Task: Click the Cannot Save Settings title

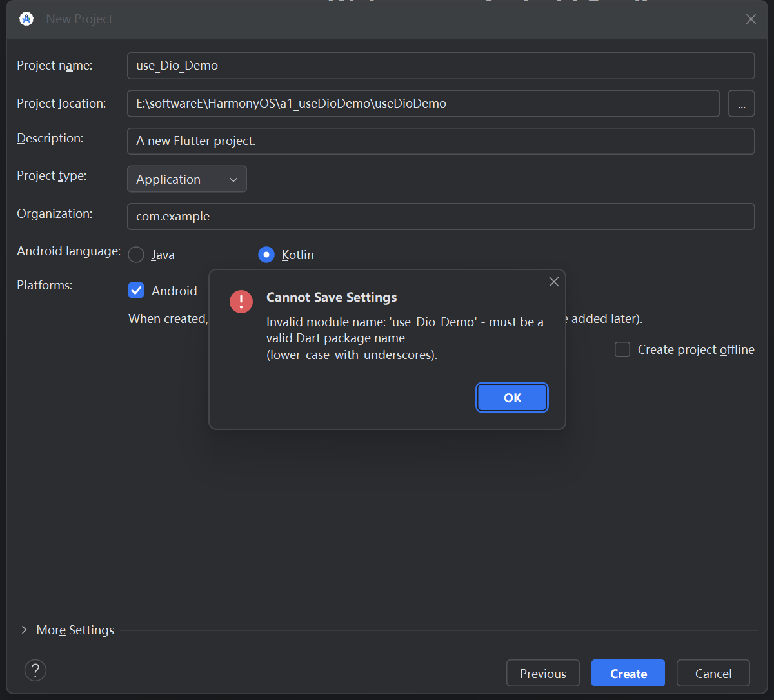Action: (x=332, y=297)
